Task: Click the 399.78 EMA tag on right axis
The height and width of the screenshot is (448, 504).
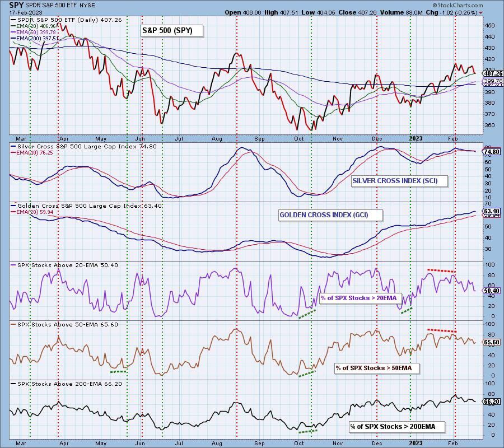Action: (493, 81)
